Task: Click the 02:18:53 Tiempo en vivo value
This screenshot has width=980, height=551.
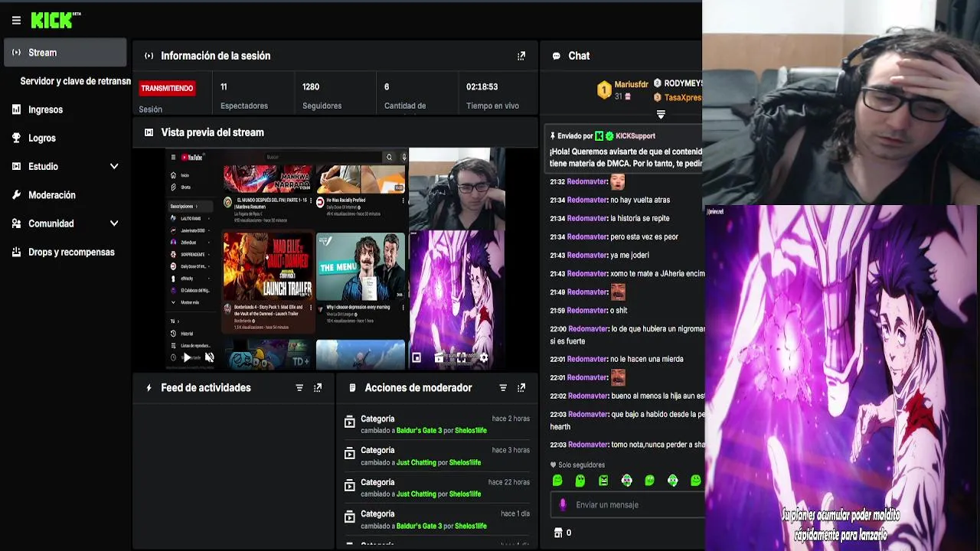Action: [482, 87]
